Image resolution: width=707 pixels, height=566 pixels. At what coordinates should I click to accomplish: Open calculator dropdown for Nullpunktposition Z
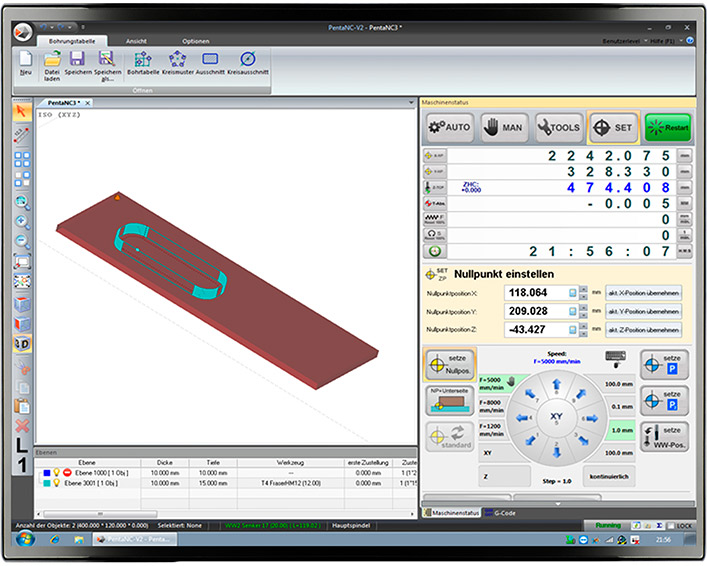[574, 330]
